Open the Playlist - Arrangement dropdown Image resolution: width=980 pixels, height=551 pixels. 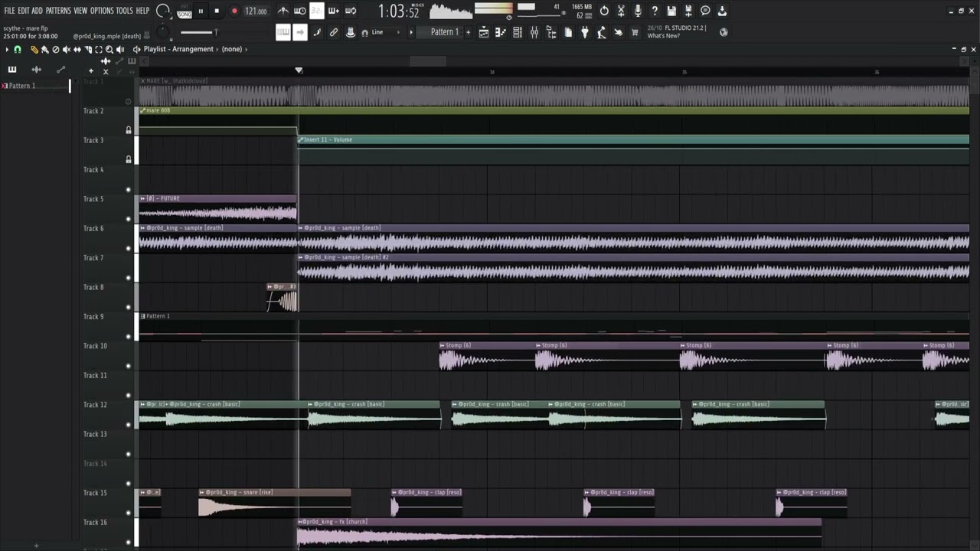point(178,49)
